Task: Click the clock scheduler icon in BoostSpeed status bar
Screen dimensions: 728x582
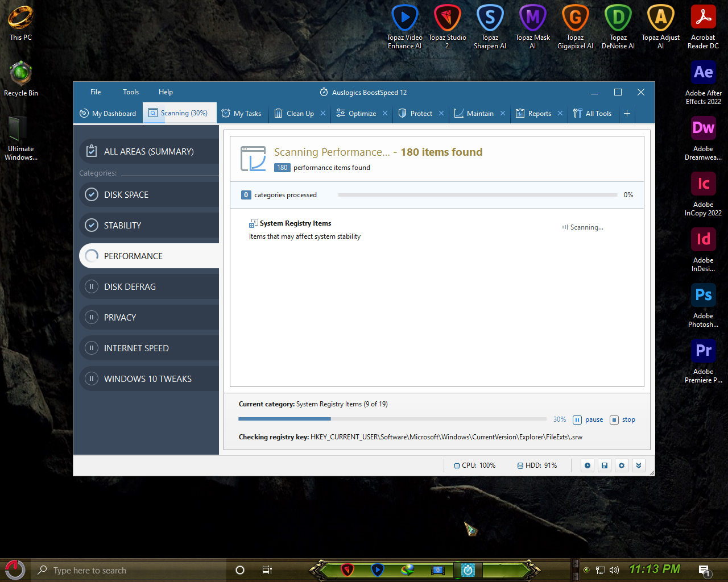Action: click(x=588, y=465)
